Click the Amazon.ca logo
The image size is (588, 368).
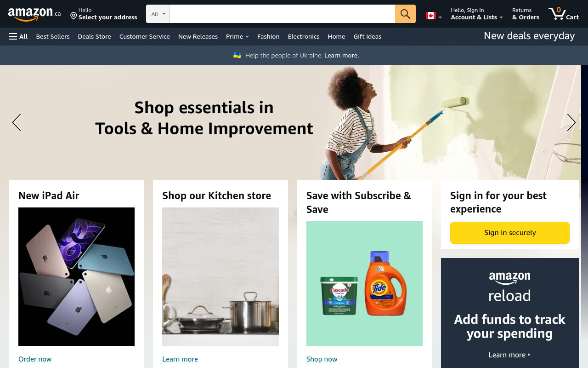click(34, 14)
